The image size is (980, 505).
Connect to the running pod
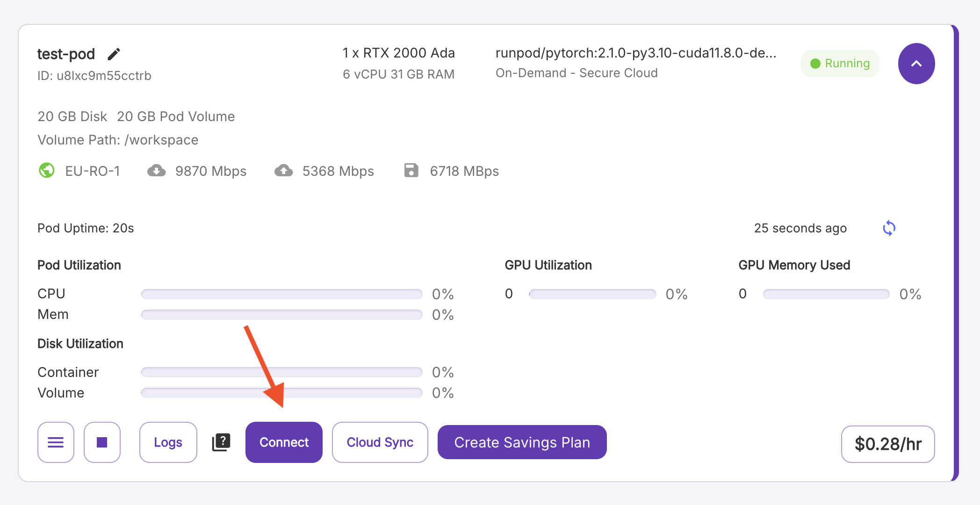284,442
